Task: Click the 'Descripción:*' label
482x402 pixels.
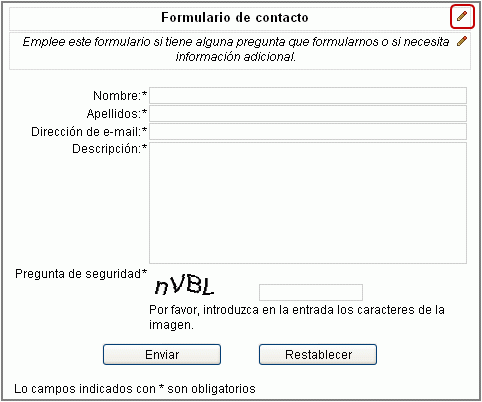Action: pos(109,149)
